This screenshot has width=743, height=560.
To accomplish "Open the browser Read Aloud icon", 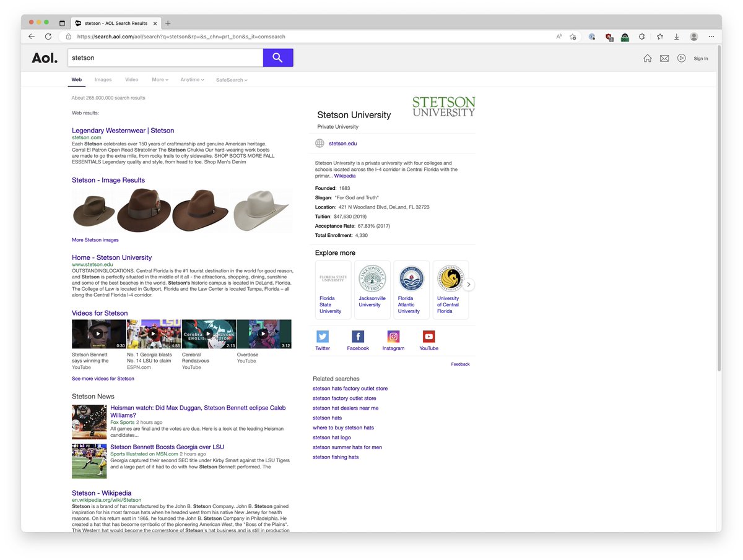I will (x=559, y=37).
